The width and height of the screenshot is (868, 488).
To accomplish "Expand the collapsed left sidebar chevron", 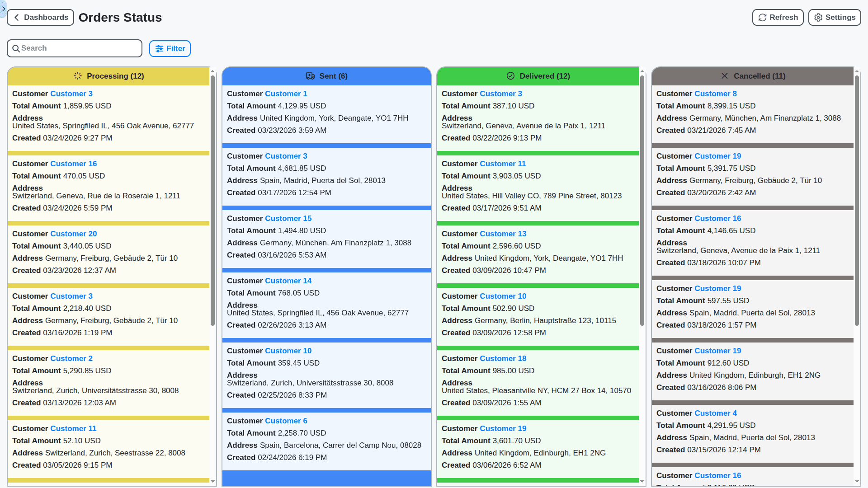I will 3,8.
